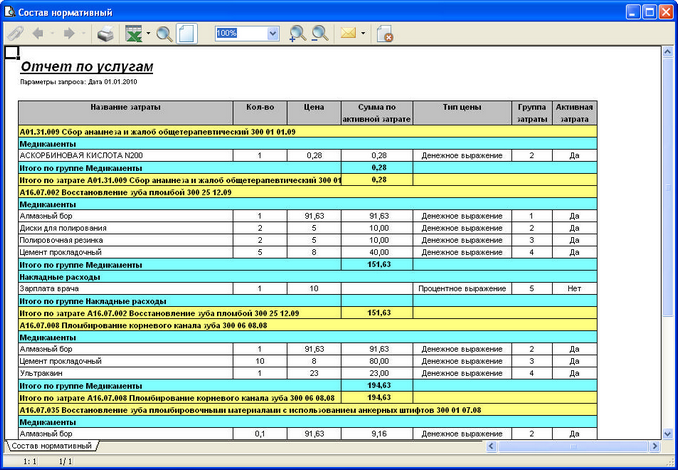Click the Нет active cost cell
The height and width of the screenshot is (470, 678).
pyautogui.click(x=574, y=288)
